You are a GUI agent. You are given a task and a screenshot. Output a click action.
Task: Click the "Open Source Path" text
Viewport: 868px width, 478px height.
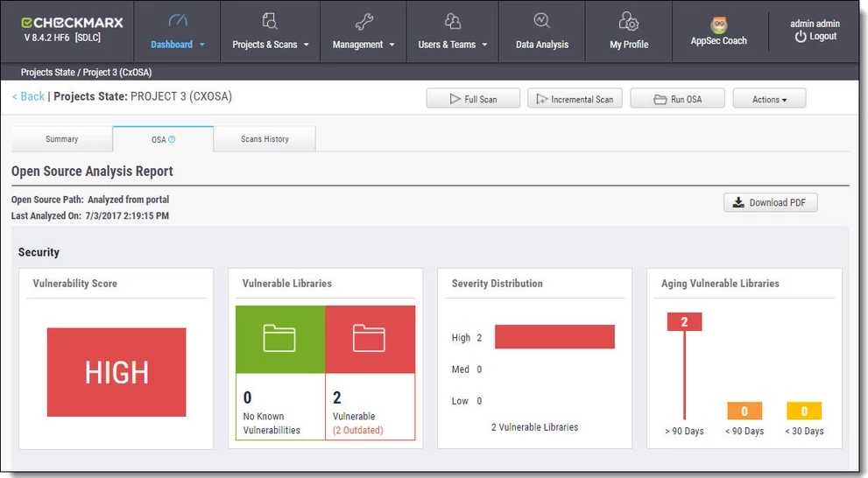click(x=90, y=200)
